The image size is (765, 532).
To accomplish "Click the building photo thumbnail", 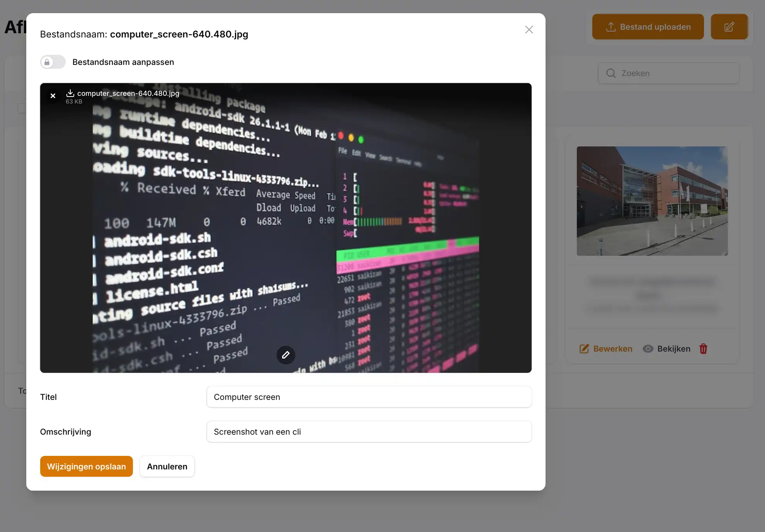I will coord(652,201).
